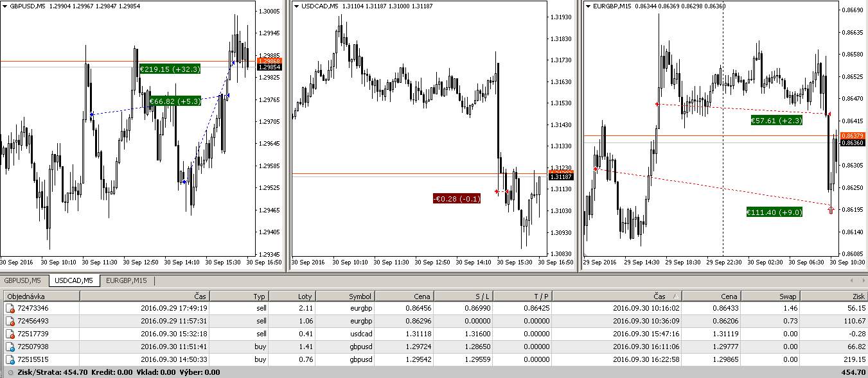Select the -€0.28 (-0.1) chart label

[x=457, y=198]
